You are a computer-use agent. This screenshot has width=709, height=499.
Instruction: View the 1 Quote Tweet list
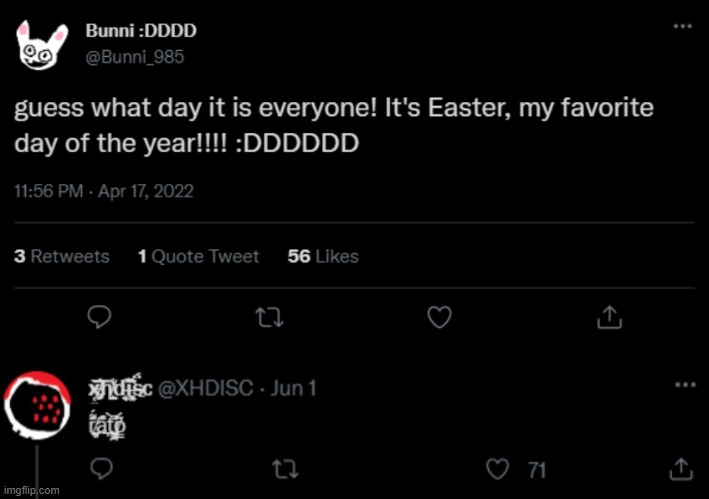tap(198, 257)
